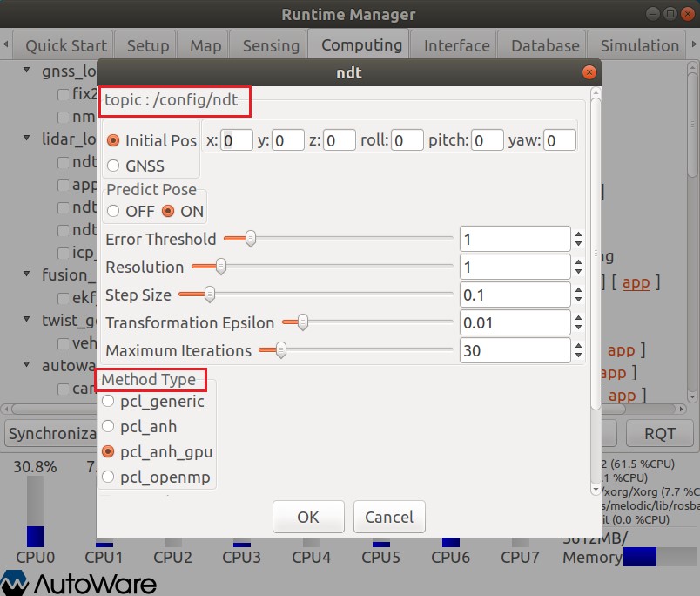Collapse the autowa tree node
Image resolution: width=700 pixels, height=596 pixels.
pos(27,364)
